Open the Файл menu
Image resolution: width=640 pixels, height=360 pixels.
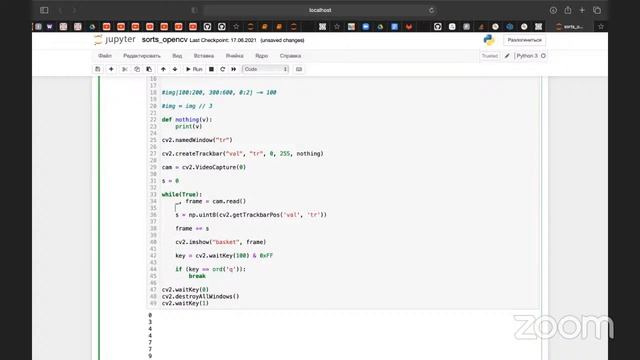(105, 56)
